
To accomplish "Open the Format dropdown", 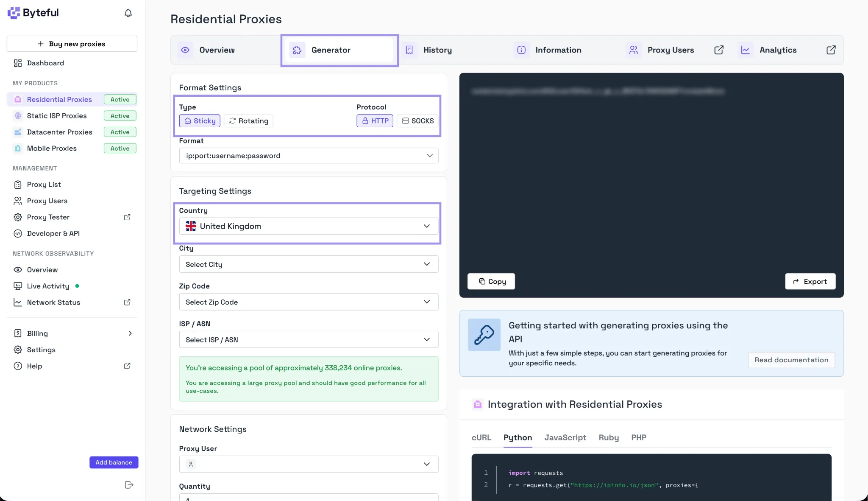I will coord(309,156).
